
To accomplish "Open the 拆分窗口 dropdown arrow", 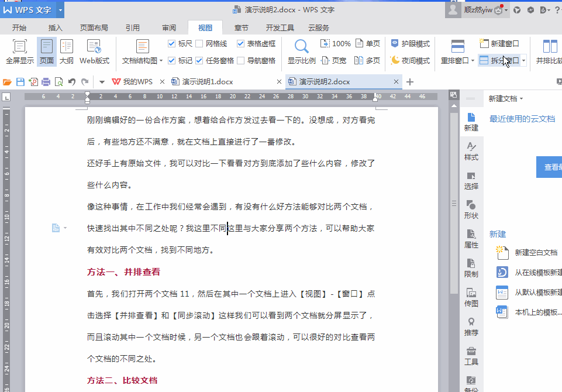I will pos(523,61).
